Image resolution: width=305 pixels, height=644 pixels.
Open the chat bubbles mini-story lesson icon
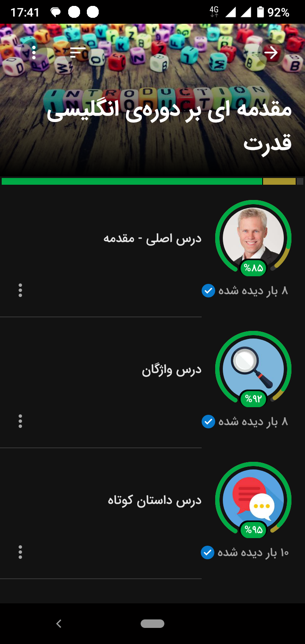point(253,500)
